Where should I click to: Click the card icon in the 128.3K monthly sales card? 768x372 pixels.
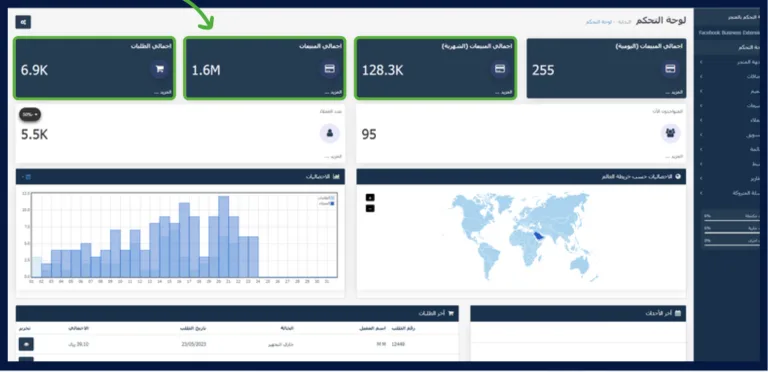500,69
